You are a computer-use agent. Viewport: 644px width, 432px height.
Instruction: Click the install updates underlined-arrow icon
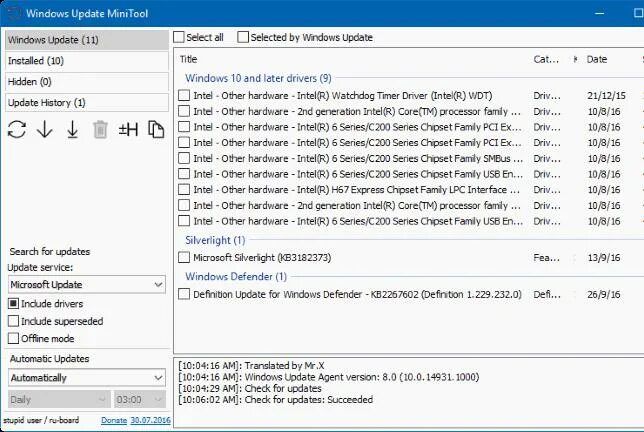[x=72, y=130]
